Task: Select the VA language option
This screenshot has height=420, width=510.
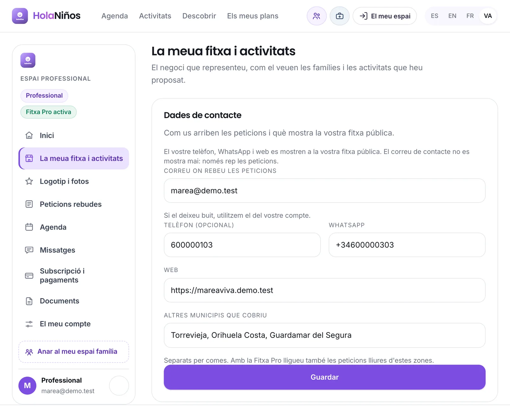Action: [x=488, y=16]
